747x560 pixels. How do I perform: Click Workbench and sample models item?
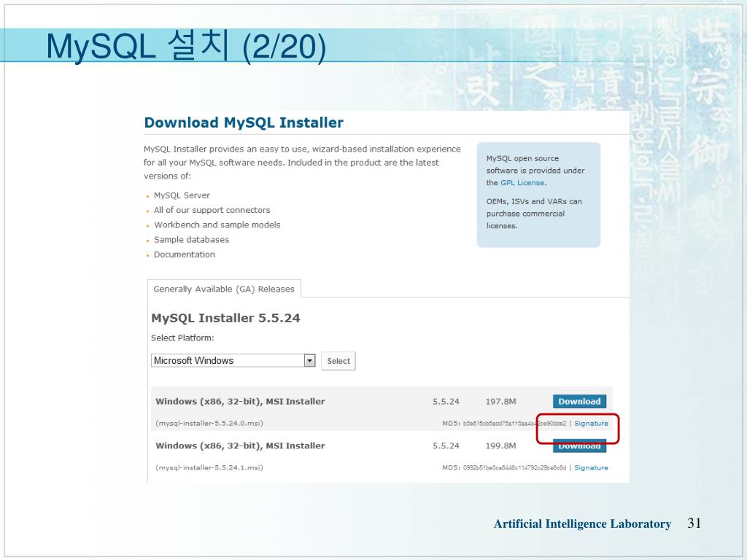(x=217, y=225)
